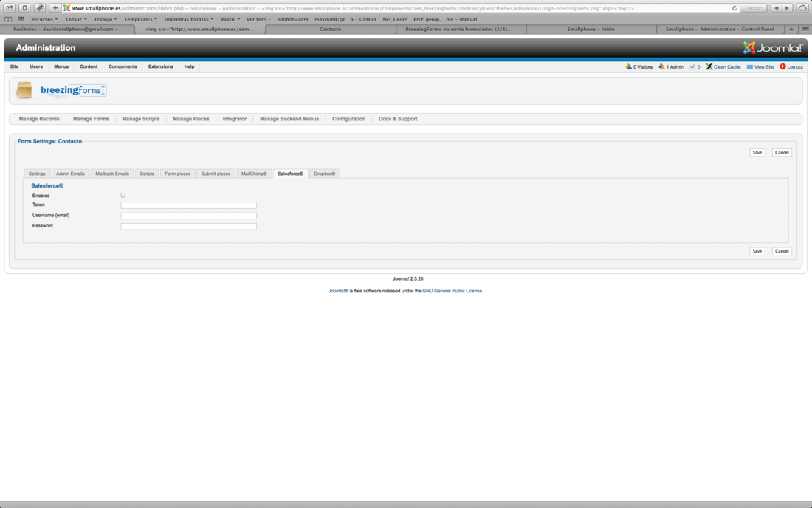
Task: Open the Site menu
Action: click(x=15, y=66)
